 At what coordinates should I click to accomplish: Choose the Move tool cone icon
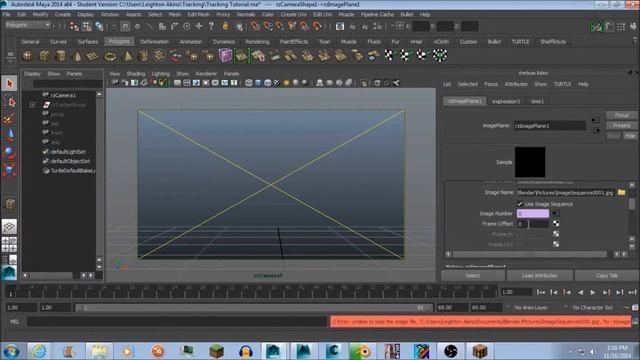10,136
